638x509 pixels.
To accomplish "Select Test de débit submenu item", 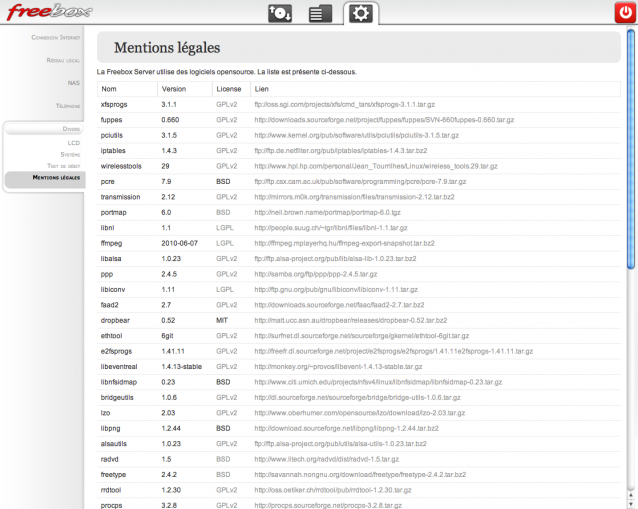I will (63, 166).
